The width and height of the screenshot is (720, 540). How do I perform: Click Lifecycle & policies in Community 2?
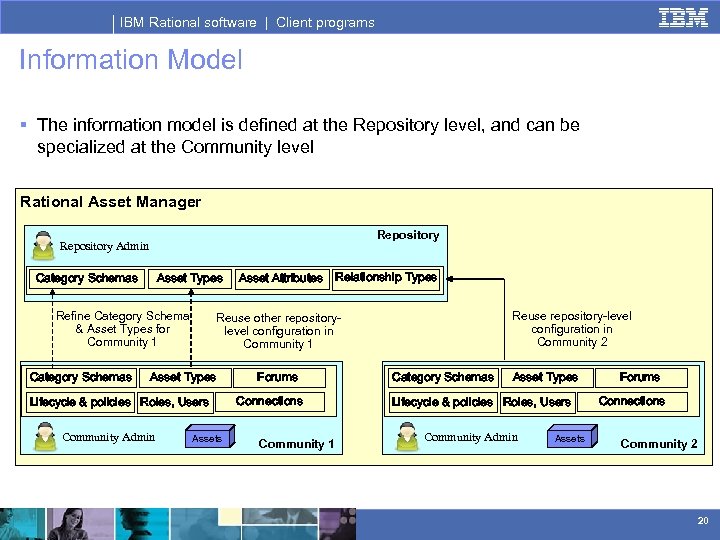pyautogui.click(x=442, y=402)
